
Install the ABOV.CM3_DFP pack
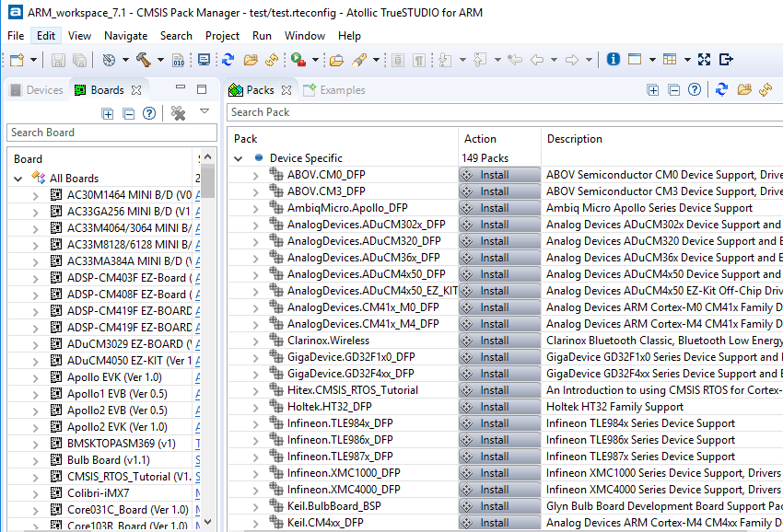click(x=499, y=191)
